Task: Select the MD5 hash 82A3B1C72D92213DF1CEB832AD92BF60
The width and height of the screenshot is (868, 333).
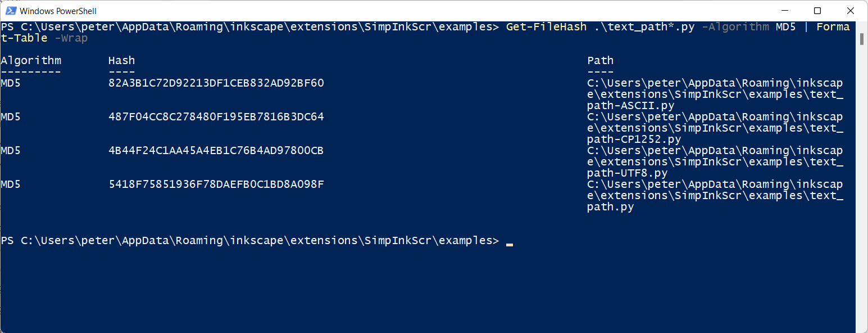Action: click(216, 83)
